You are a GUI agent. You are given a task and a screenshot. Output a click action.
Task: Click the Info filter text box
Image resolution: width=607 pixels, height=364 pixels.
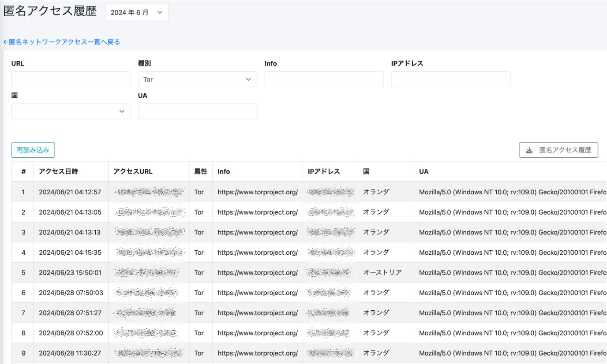pos(324,80)
